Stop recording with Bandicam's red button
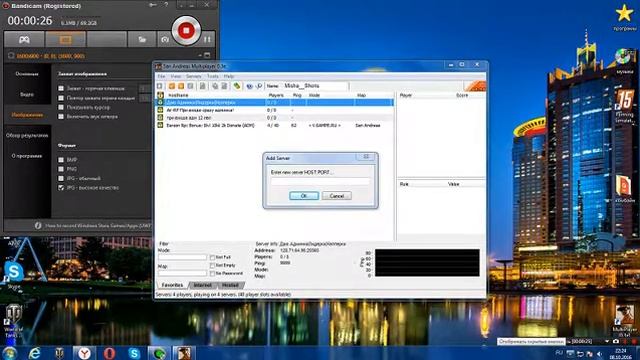 (186, 31)
